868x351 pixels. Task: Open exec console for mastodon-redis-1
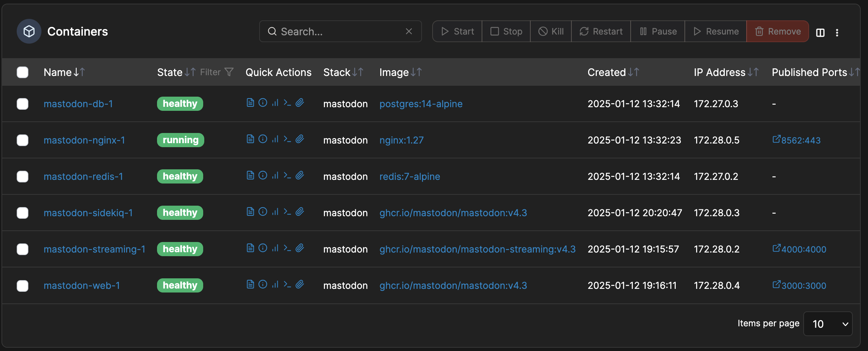287,175
